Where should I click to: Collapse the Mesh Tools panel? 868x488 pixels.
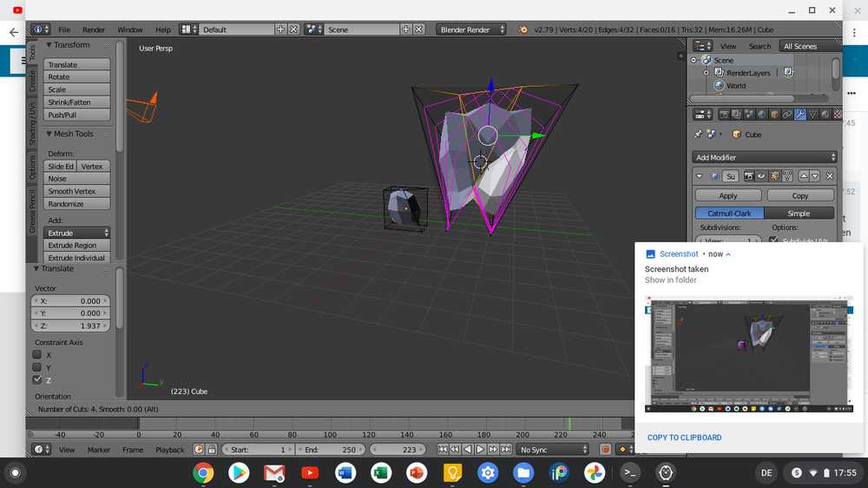(x=49, y=134)
